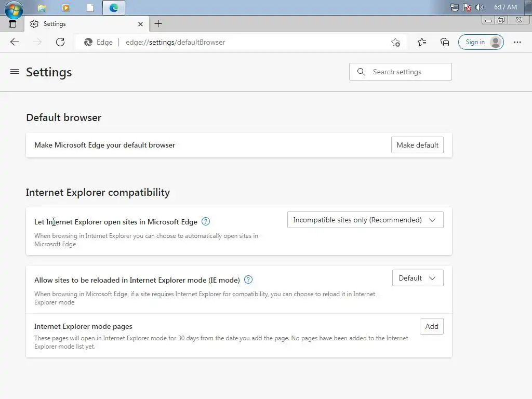This screenshot has width=532, height=399.
Task: Close the Settings tab
Action: click(140, 24)
